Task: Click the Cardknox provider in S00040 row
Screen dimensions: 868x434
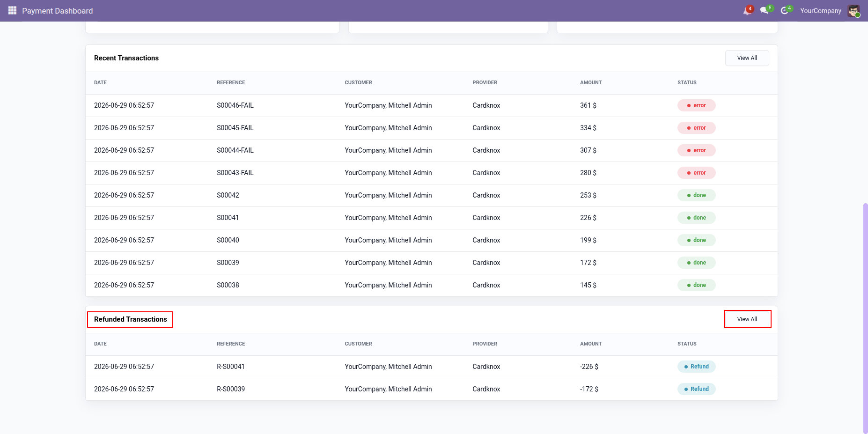Action: [486, 240]
